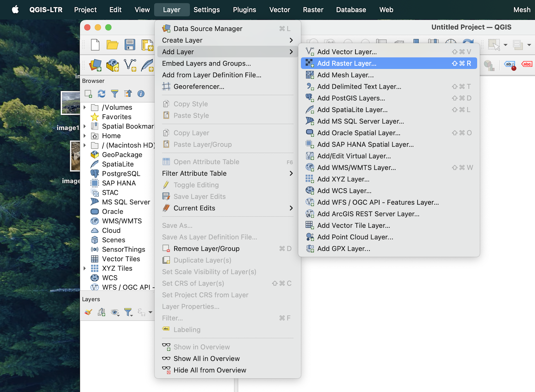Screen dimensions: 535x392
Task: Select Oracle in Browser tree
Action: coord(112,211)
